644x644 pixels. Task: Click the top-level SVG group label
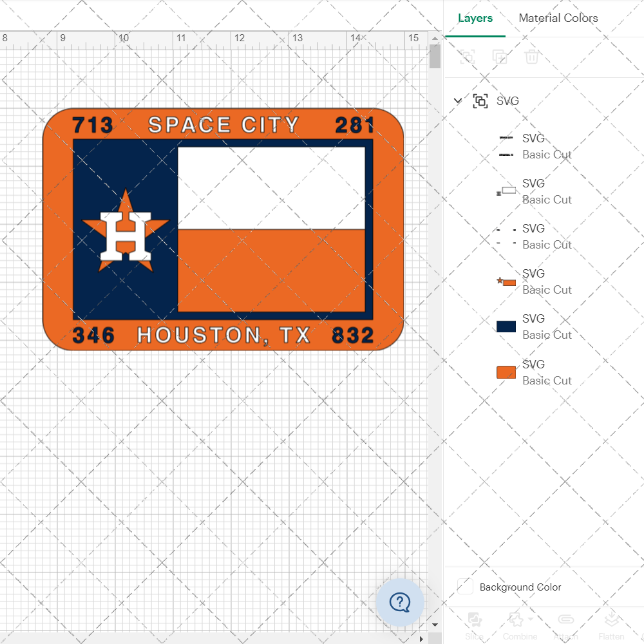pos(507,101)
